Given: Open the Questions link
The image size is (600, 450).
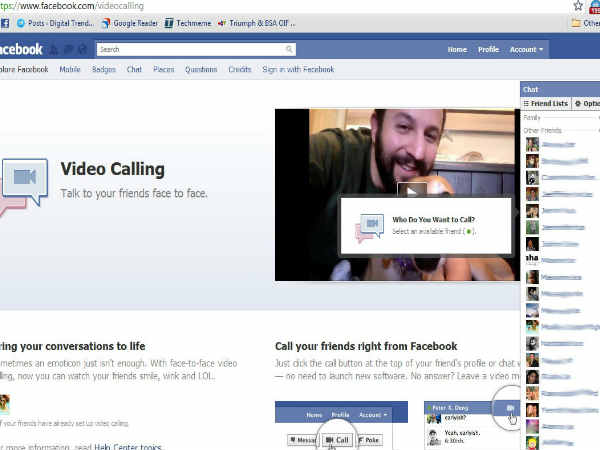Looking at the screenshot, I should (200, 70).
